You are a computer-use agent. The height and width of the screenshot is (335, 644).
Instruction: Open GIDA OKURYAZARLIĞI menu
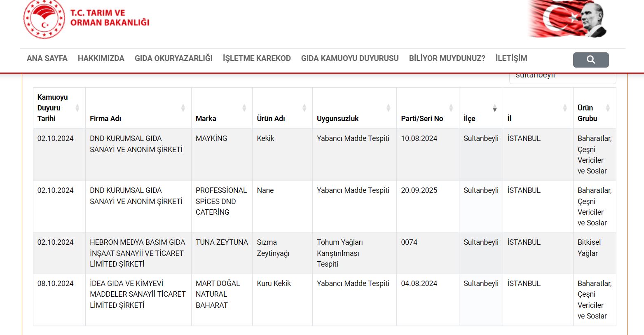click(x=173, y=59)
